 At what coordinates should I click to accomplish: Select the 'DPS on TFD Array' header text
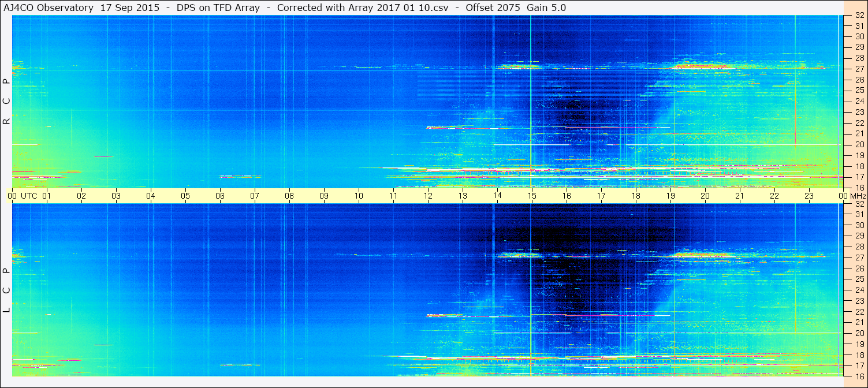tap(218, 8)
